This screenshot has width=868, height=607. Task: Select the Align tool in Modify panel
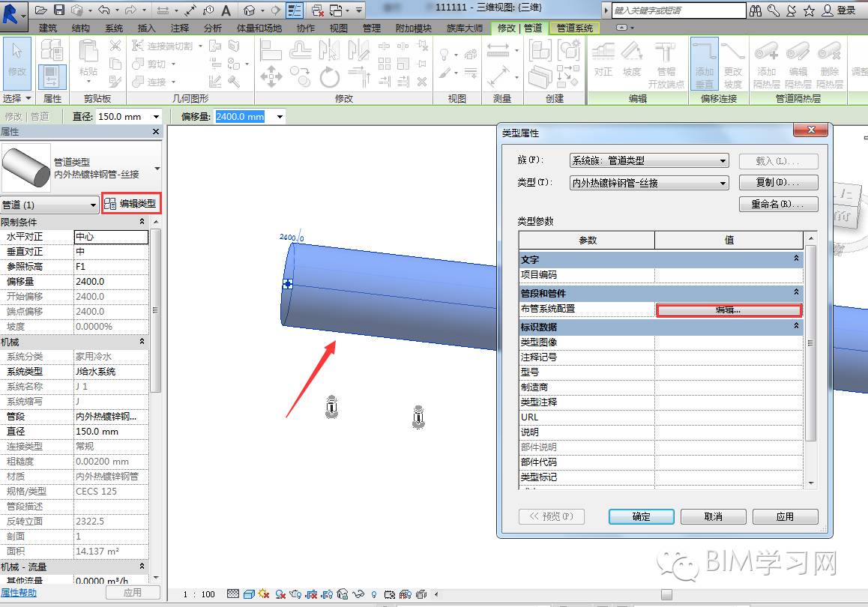[x=271, y=50]
